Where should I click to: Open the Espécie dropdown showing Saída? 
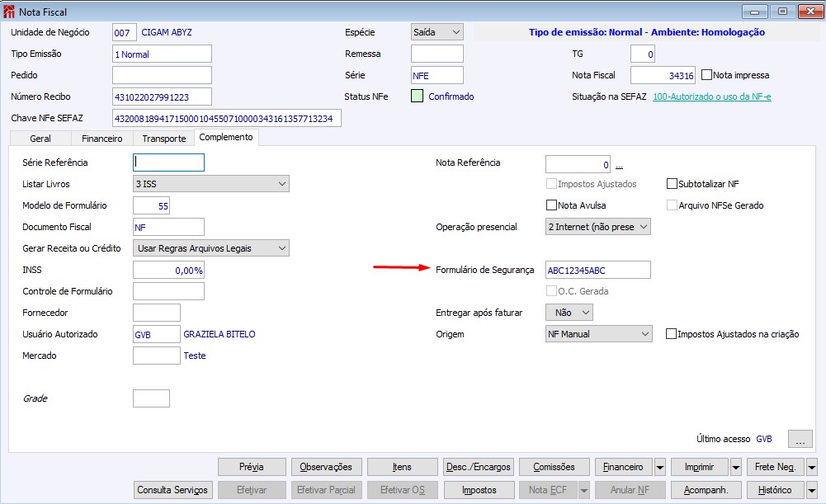[x=437, y=32]
